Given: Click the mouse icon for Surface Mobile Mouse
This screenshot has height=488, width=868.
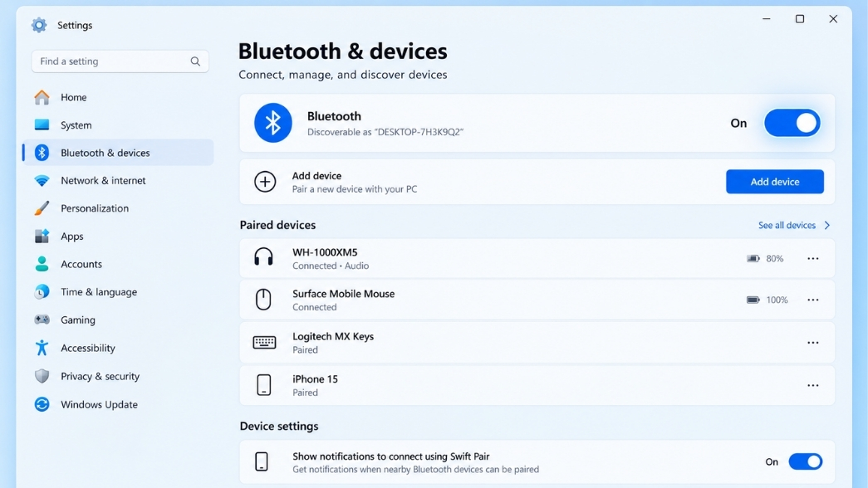Looking at the screenshot, I should 263,300.
